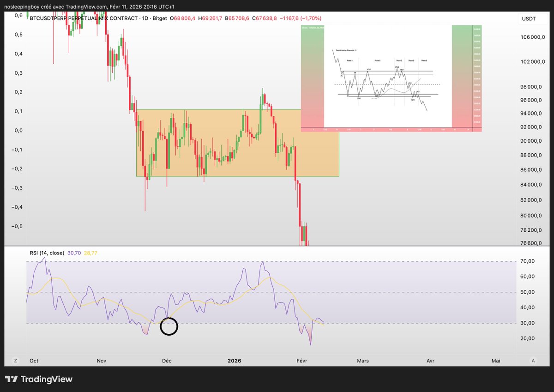Click the Déc date label
The image size is (554, 392).
166,361
